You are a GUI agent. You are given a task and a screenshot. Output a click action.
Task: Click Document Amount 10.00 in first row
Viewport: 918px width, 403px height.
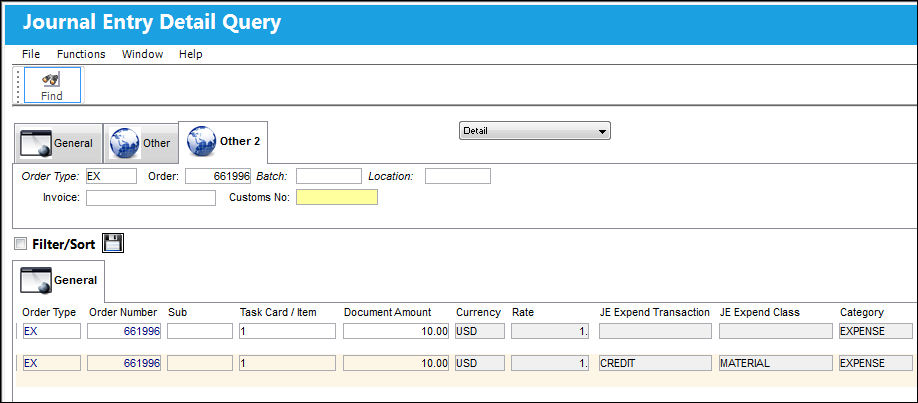point(396,331)
